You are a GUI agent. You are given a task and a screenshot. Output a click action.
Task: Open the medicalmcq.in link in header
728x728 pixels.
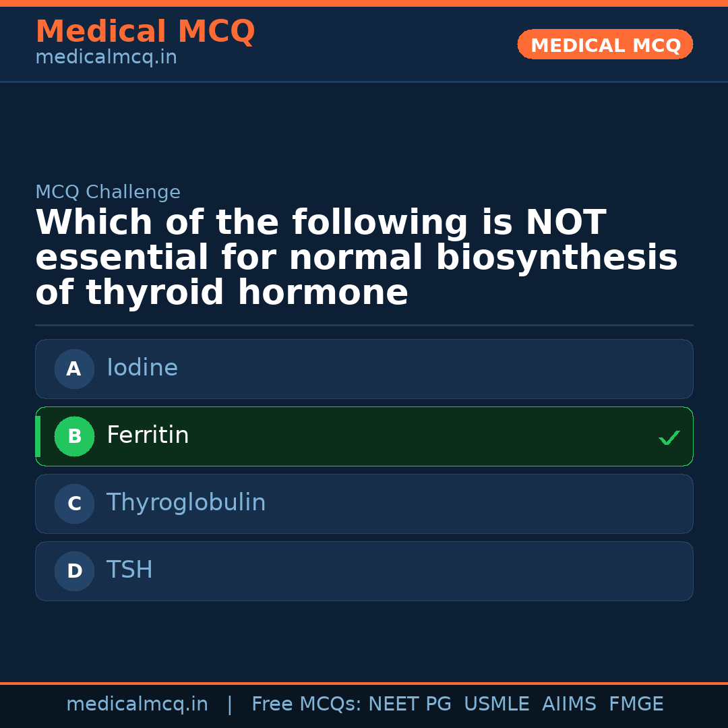pyautogui.click(x=106, y=58)
